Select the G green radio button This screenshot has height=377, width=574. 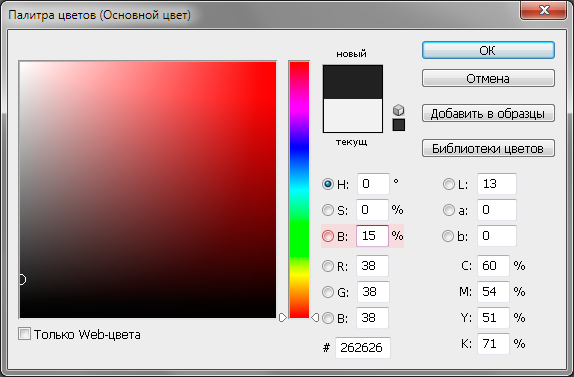coord(328,292)
